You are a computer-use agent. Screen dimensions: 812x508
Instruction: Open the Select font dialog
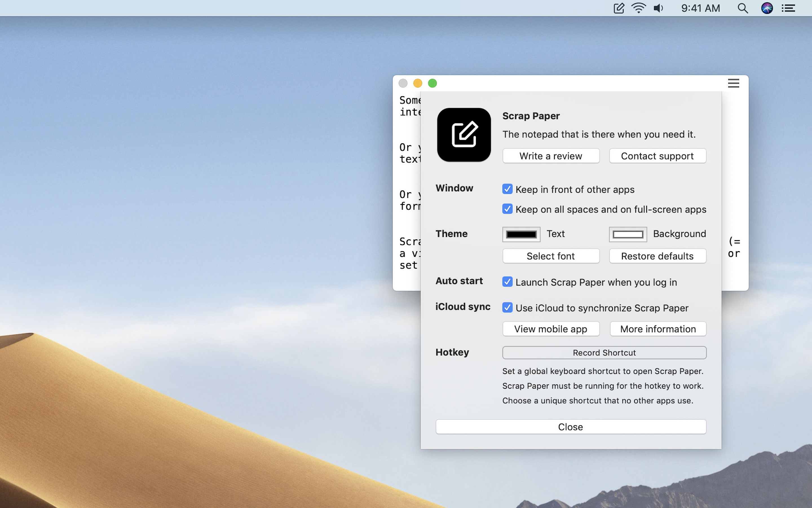point(551,256)
